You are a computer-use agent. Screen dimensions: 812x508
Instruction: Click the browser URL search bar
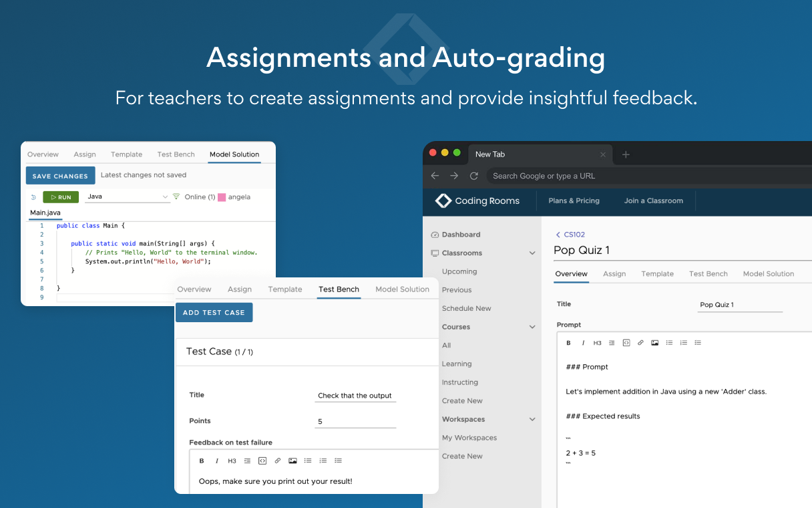[x=649, y=176]
